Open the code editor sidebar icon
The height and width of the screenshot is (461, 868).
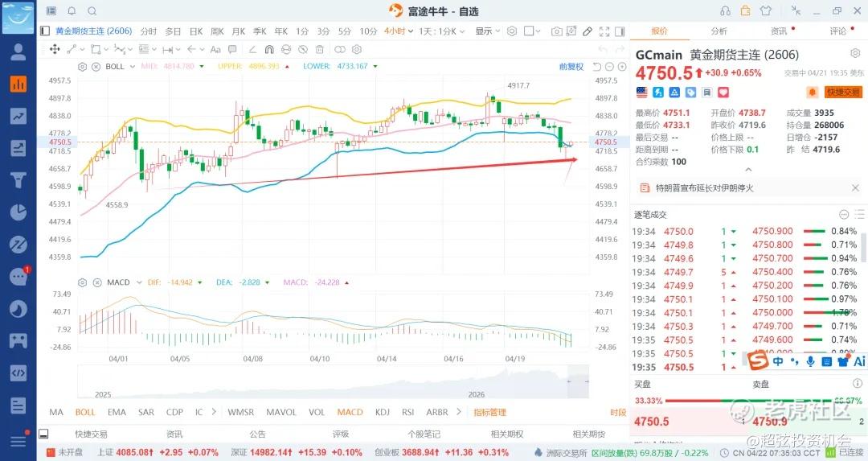(18, 373)
